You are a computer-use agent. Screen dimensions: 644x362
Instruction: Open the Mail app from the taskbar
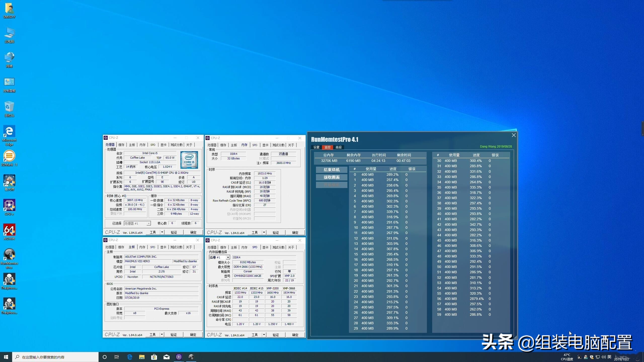pos(167,357)
